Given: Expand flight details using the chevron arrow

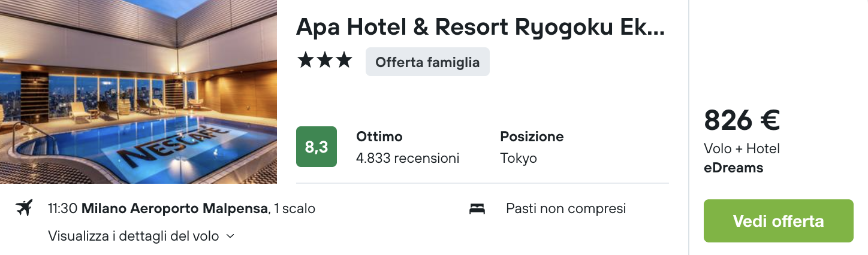Looking at the screenshot, I should [x=230, y=236].
